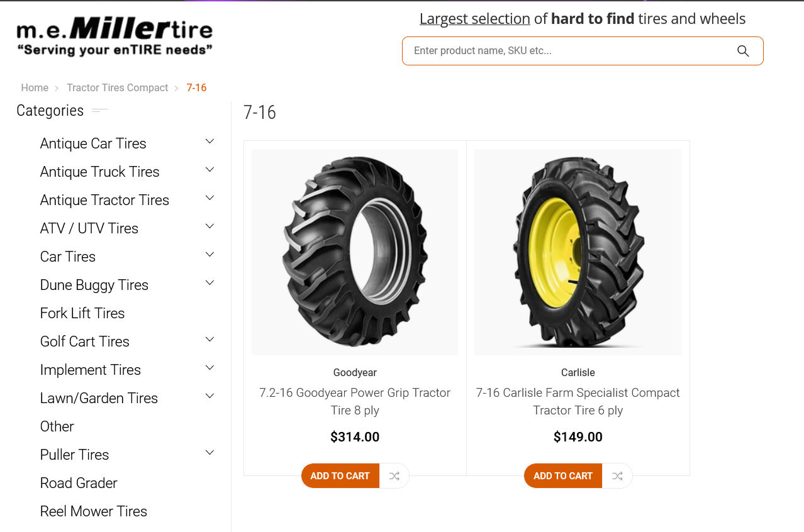Expand the Antique Car Tires category
Viewport: 804px width, 532px height.
click(210, 141)
